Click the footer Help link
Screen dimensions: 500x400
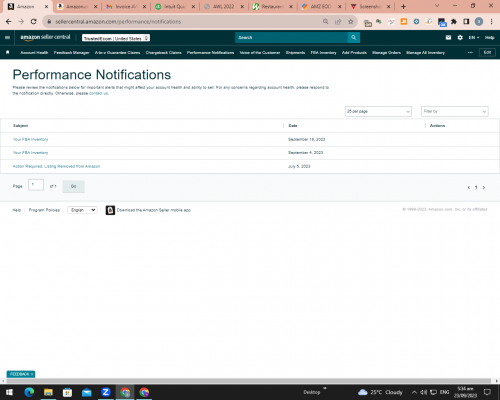pos(17,210)
